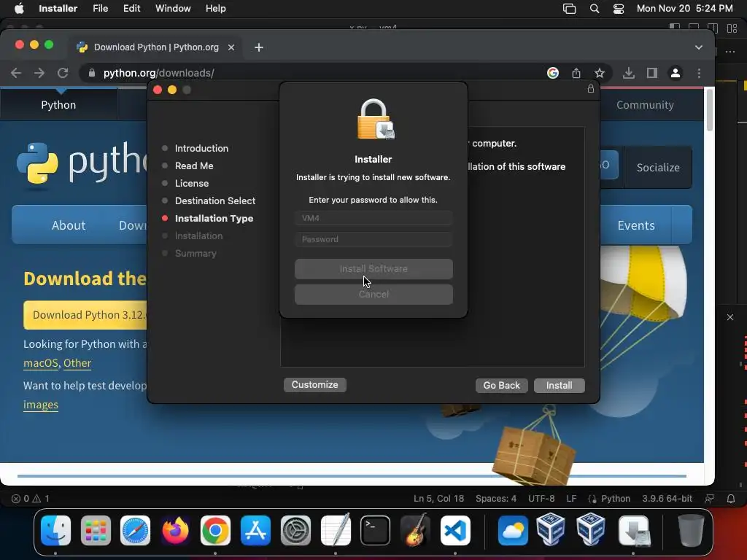The image size is (747, 560).
Task: Click Customize in Installer window
Action: tap(315, 385)
